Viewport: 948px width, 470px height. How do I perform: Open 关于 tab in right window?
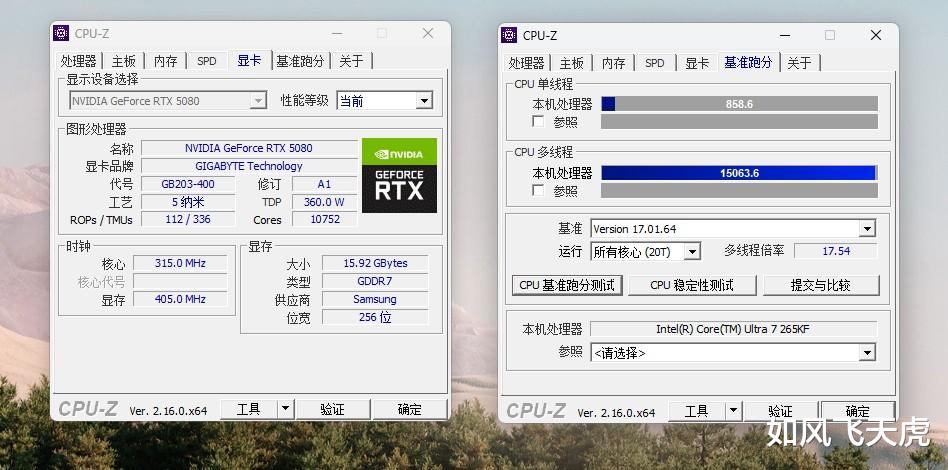click(x=800, y=63)
